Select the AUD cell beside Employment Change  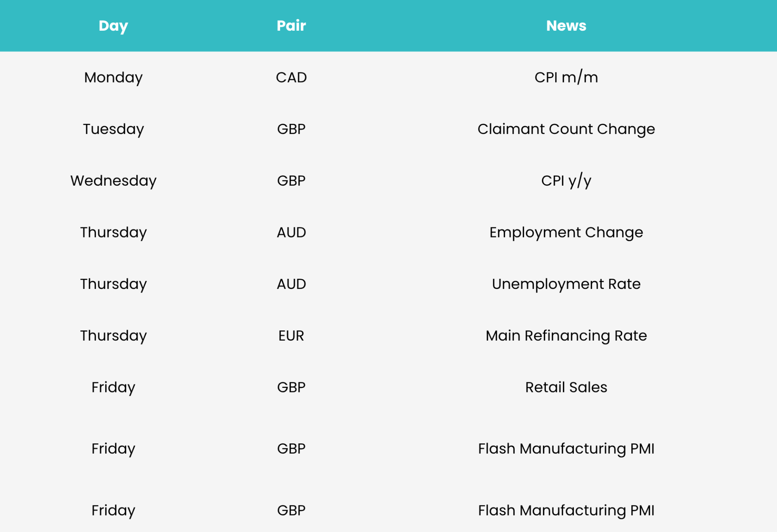[291, 232]
